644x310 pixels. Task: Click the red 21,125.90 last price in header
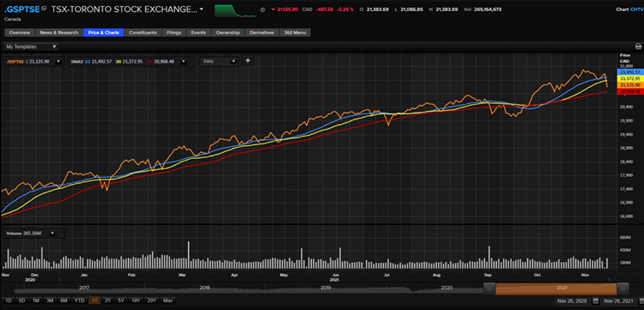tap(287, 9)
